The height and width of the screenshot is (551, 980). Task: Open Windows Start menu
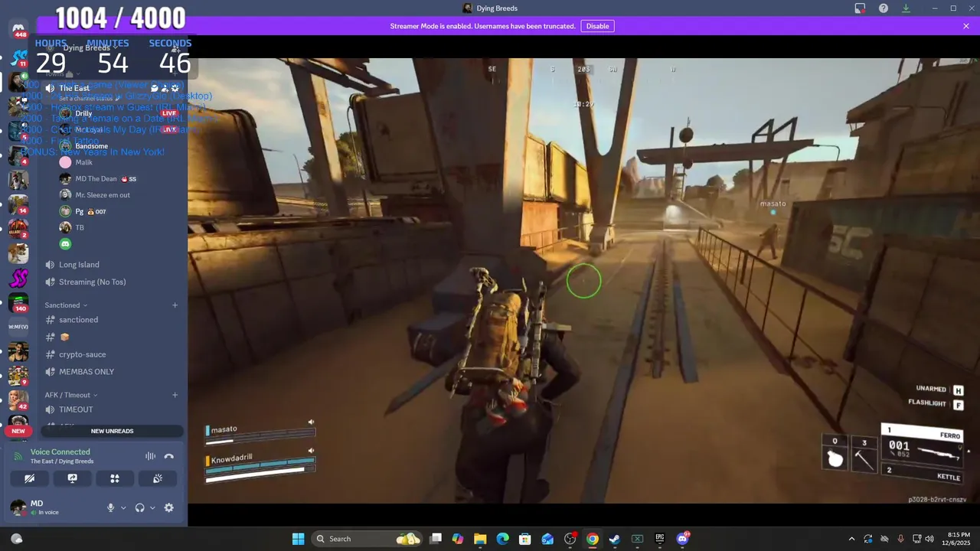pos(298,539)
